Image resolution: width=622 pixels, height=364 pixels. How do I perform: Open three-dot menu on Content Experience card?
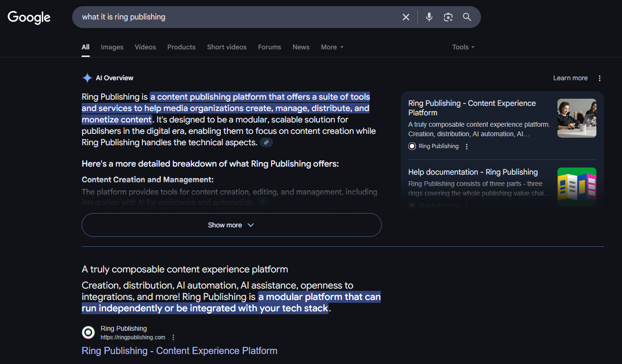click(467, 147)
